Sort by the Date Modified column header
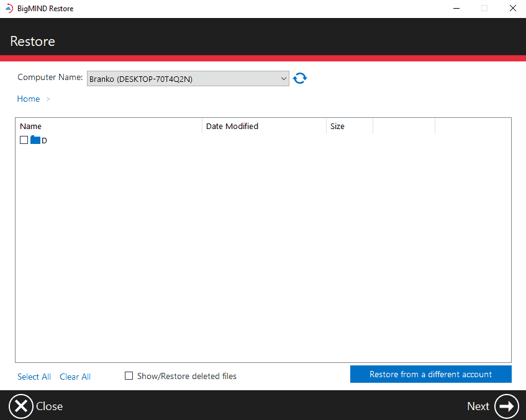Viewport: 526px width, 420px height. point(265,126)
